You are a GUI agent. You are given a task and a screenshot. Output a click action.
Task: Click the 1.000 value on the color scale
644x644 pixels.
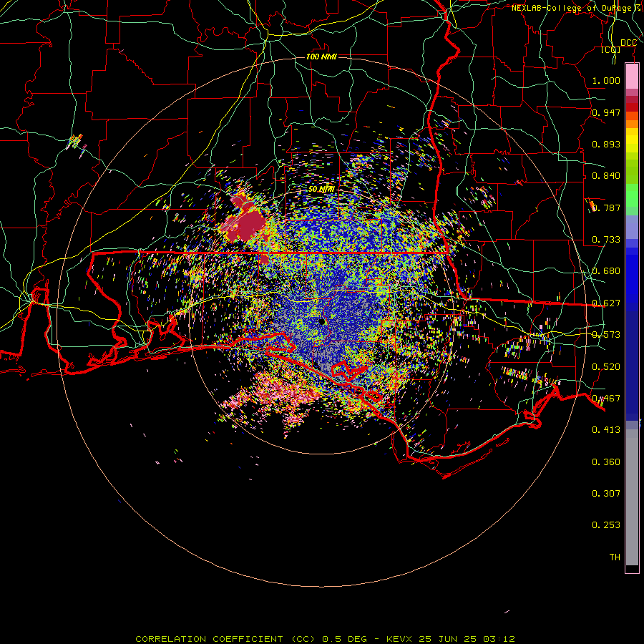point(606,80)
